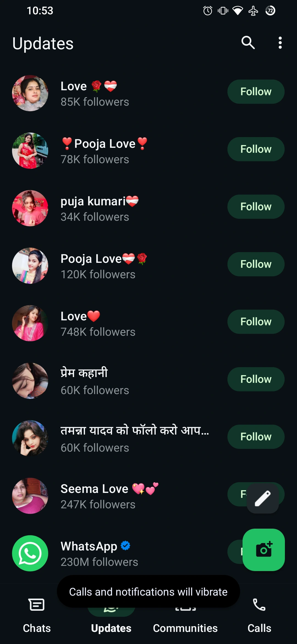Follow the Pooja Love 120K channel
The image size is (297, 644).
256,264
